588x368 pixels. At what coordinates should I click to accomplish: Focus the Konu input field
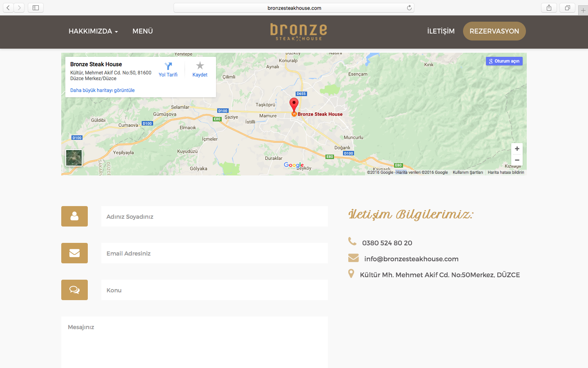tap(214, 290)
